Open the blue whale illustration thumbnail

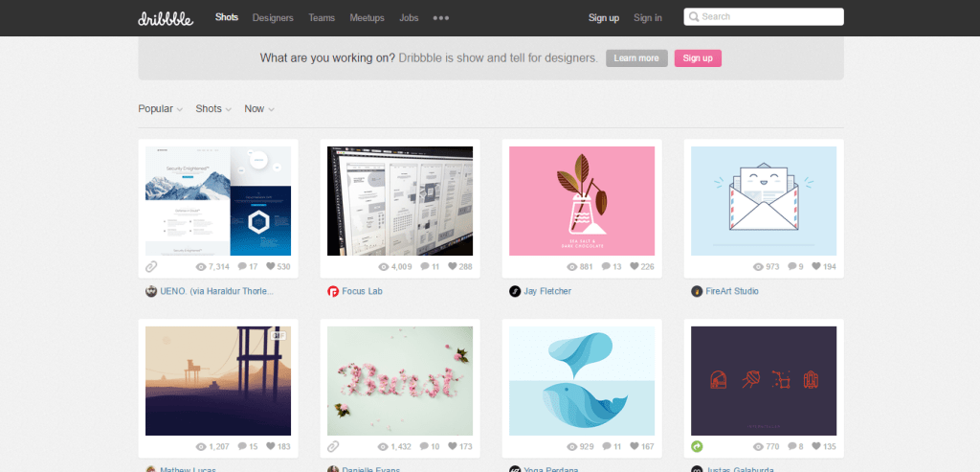(x=582, y=381)
